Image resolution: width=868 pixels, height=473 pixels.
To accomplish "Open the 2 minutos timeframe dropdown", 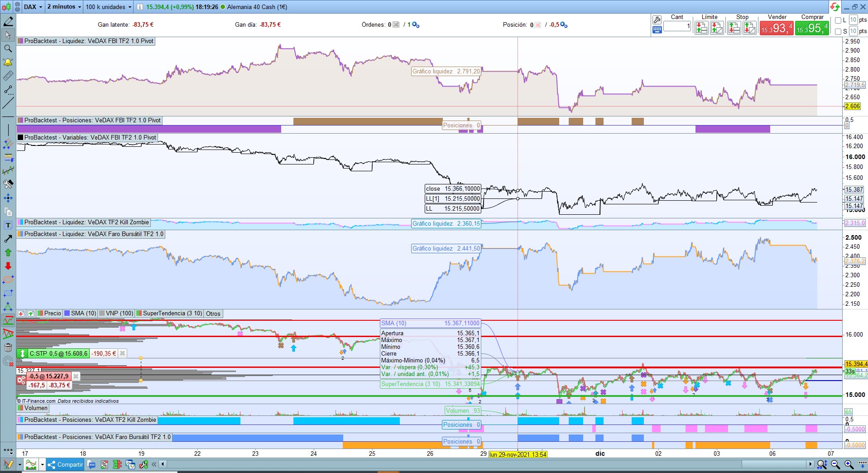I will tap(64, 7).
